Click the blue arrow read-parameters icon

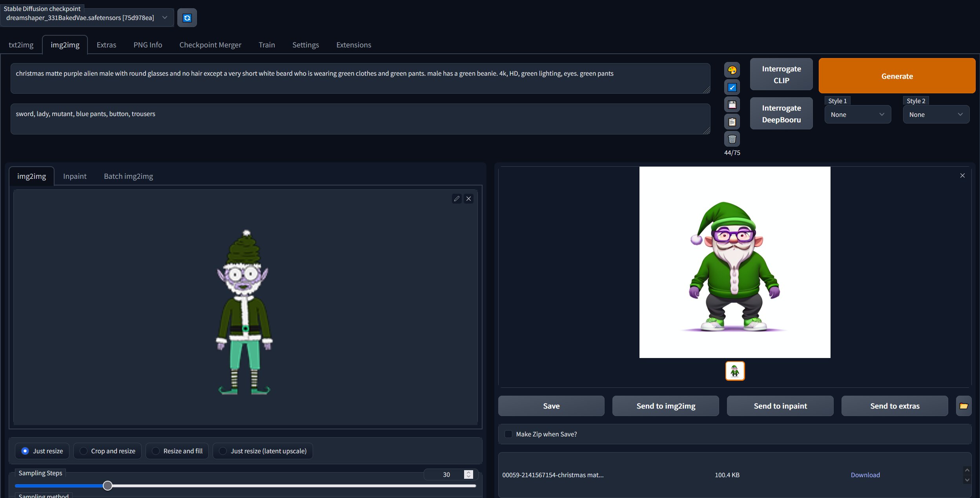[732, 87]
